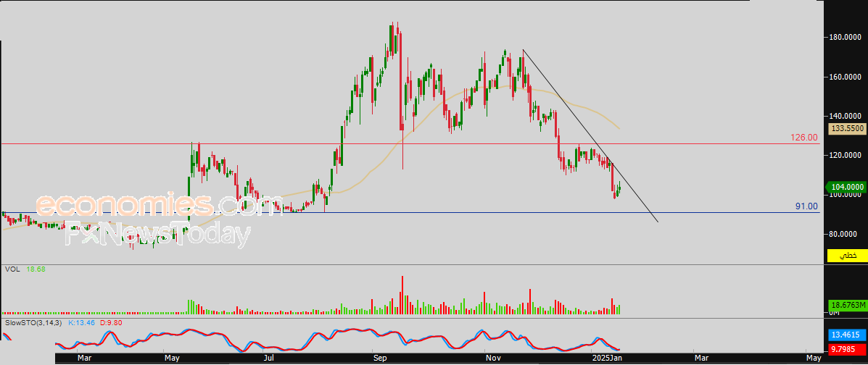
Task: Click the Sep date axis label
Action: (379, 359)
